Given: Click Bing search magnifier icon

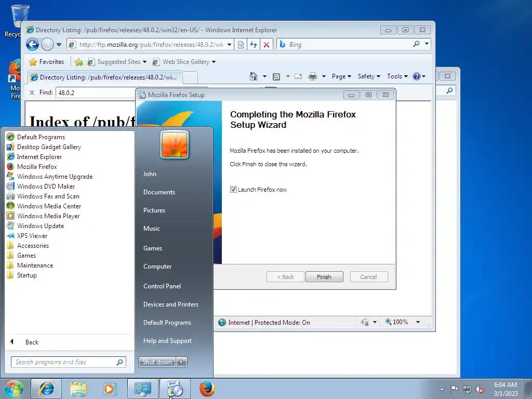Looking at the screenshot, I should pyautogui.click(x=416, y=44).
